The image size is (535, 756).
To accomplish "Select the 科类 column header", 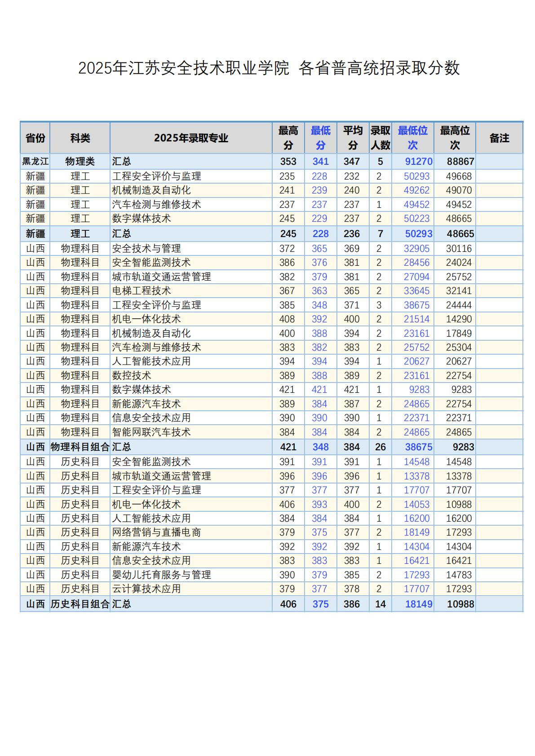I will (80, 138).
